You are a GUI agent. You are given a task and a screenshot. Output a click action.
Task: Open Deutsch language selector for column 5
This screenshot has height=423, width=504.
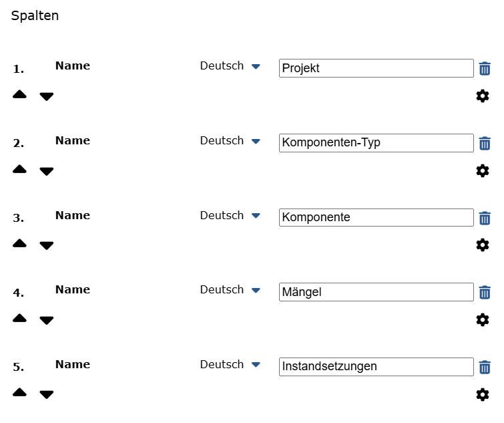tap(230, 364)
